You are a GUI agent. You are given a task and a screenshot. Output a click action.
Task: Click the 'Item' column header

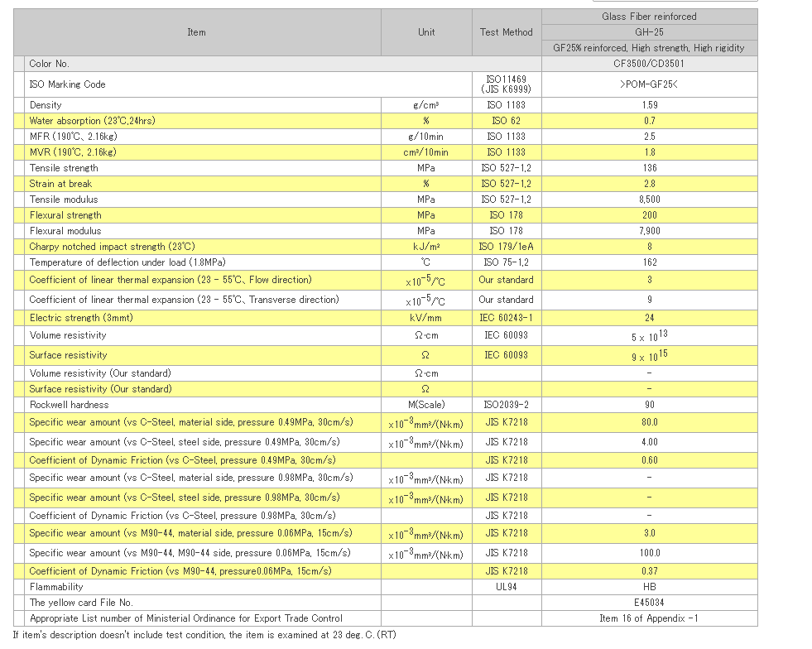tap(196, 32)
